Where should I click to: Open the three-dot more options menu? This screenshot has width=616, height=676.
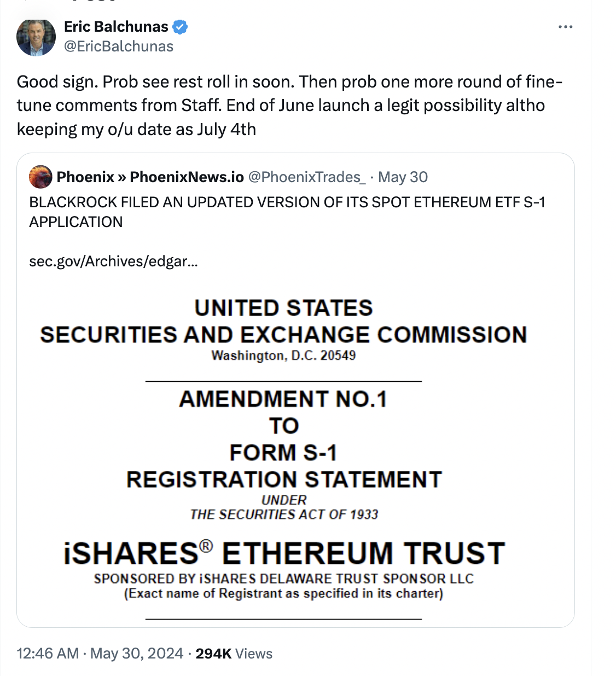(565, 26)
